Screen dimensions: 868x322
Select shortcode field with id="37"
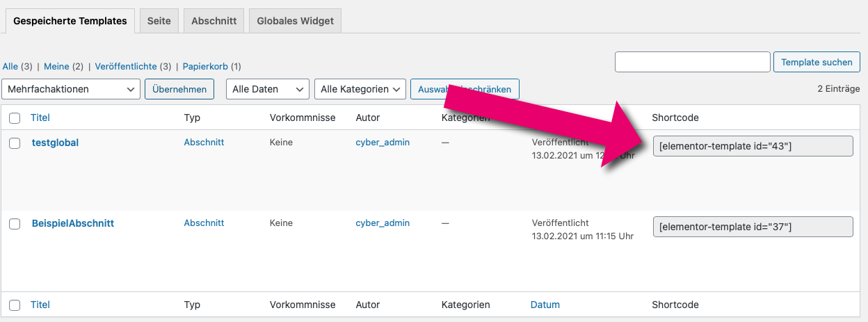[753, 227]
